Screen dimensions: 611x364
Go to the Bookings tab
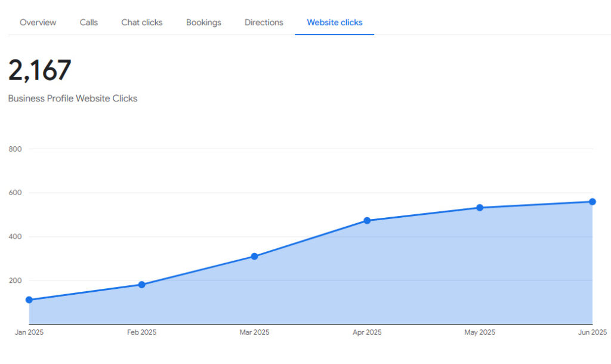point(203,23)
